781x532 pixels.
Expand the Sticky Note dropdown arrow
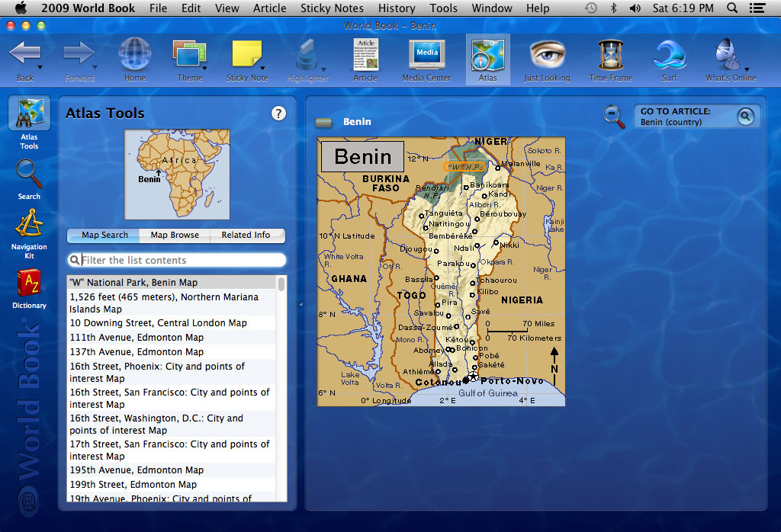click(x=262, y=68)
